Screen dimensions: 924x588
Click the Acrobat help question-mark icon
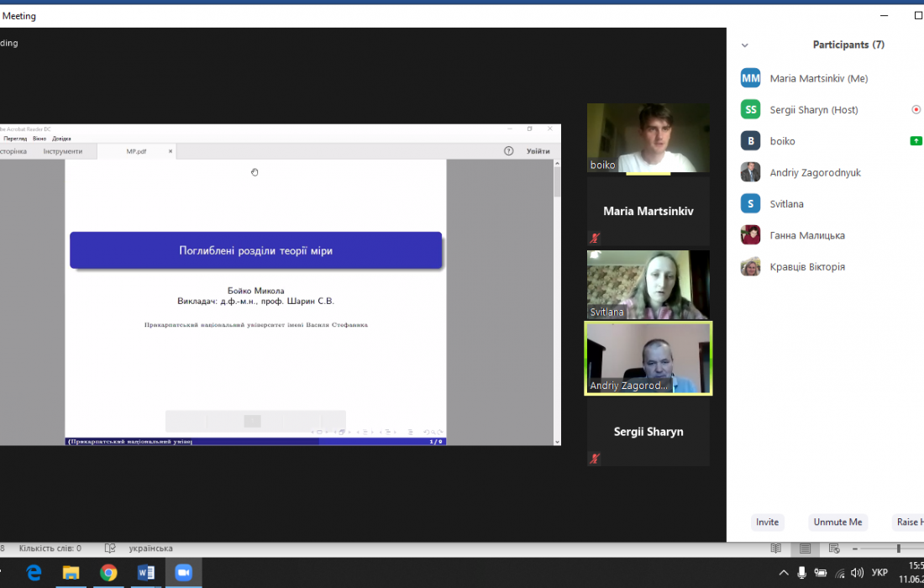tap(508, 151)
